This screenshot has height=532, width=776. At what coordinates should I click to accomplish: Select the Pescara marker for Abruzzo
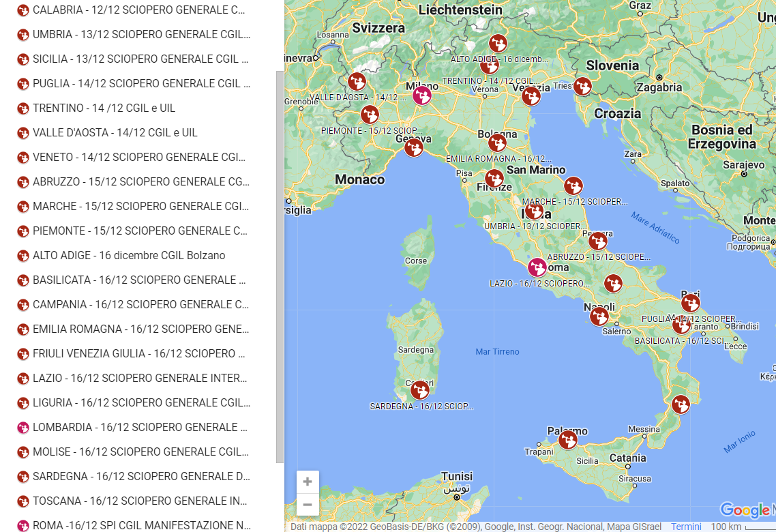[598, 241]
